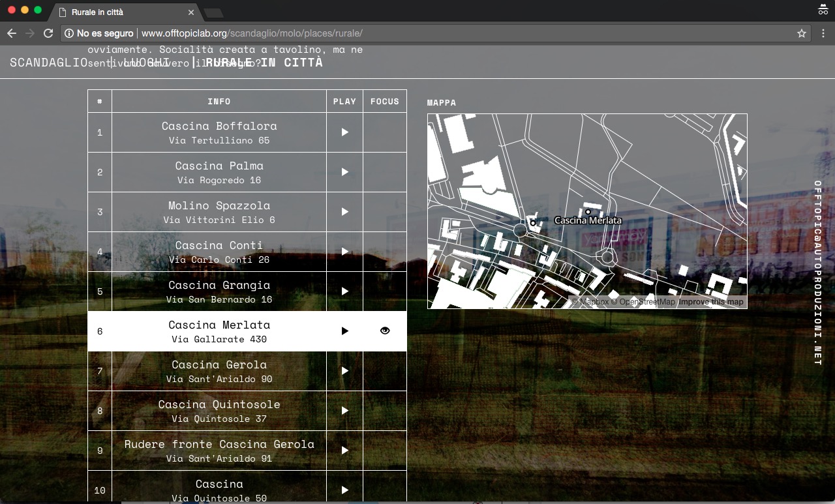The height and width of the screenshot is (504, 835).
Task: Click address Via Gallarate 430
Action: pos(219,339)
